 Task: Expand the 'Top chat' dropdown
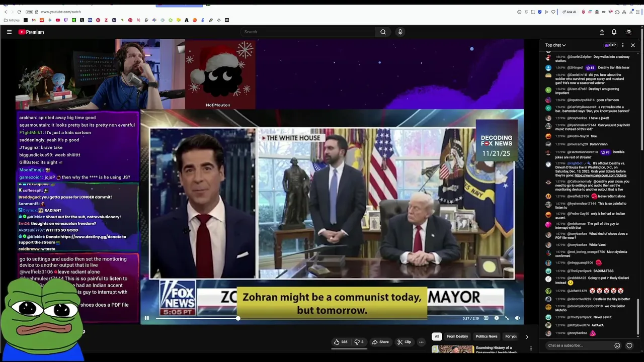(x=555, y=45)
